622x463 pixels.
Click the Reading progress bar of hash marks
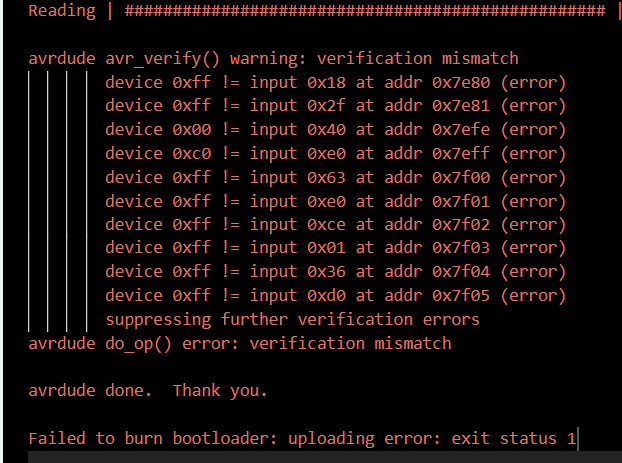pos(365,11)
